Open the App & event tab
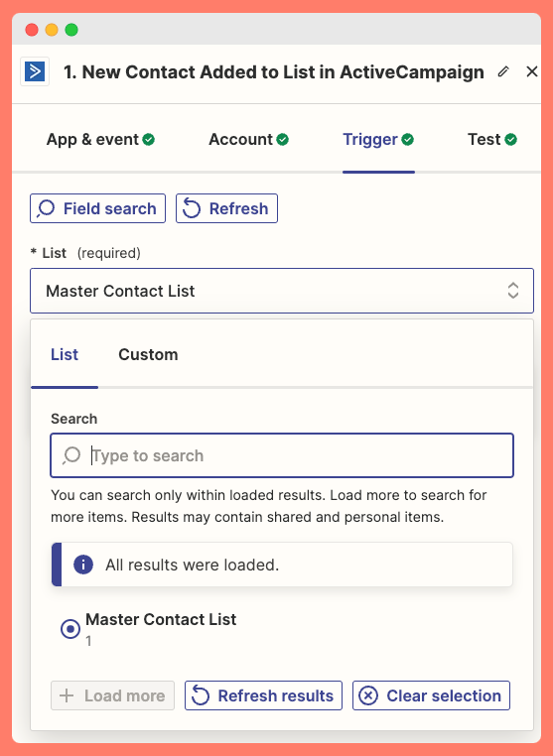This screenshot has width=553, height=756. point(100,139)
